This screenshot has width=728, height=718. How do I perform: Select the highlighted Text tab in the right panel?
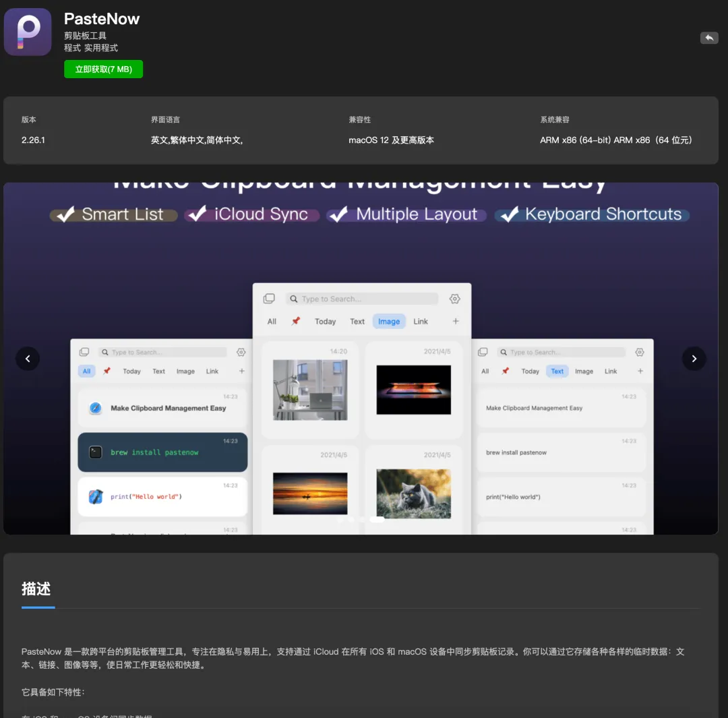point(557,371)
